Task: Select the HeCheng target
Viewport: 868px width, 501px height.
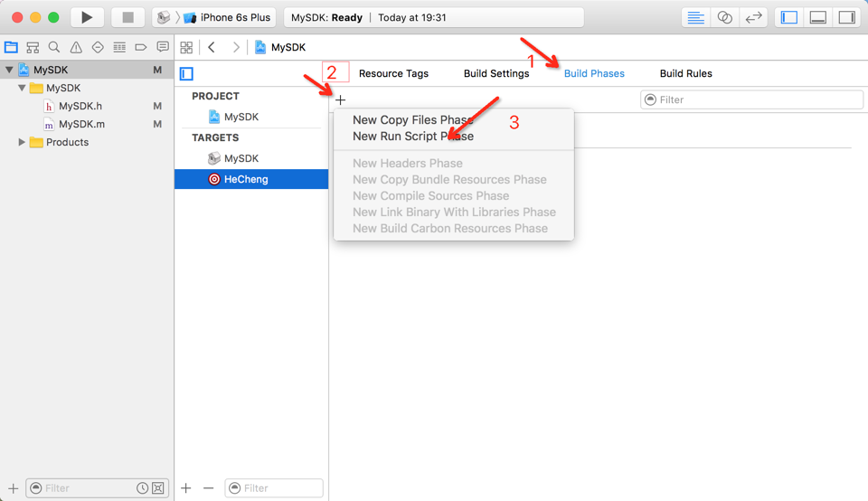Action: (251, 179)
